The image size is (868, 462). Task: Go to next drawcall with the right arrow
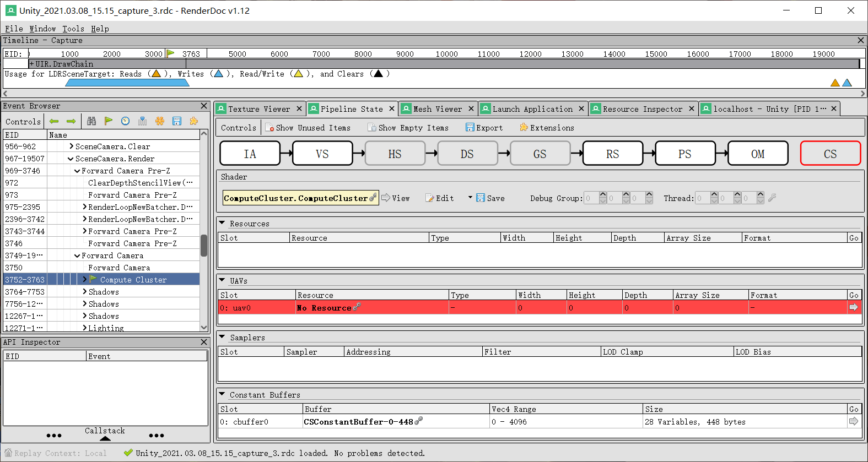(x=71, y=121)
